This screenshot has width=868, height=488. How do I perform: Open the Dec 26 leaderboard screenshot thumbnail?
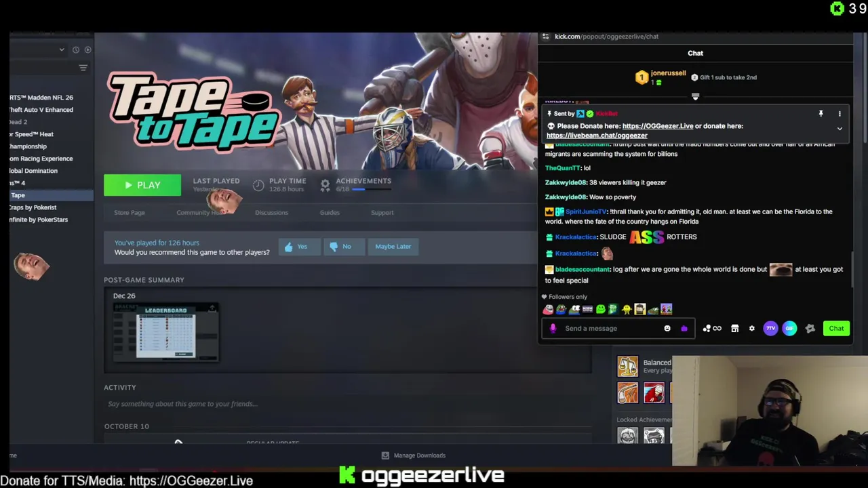coord(166,331)
